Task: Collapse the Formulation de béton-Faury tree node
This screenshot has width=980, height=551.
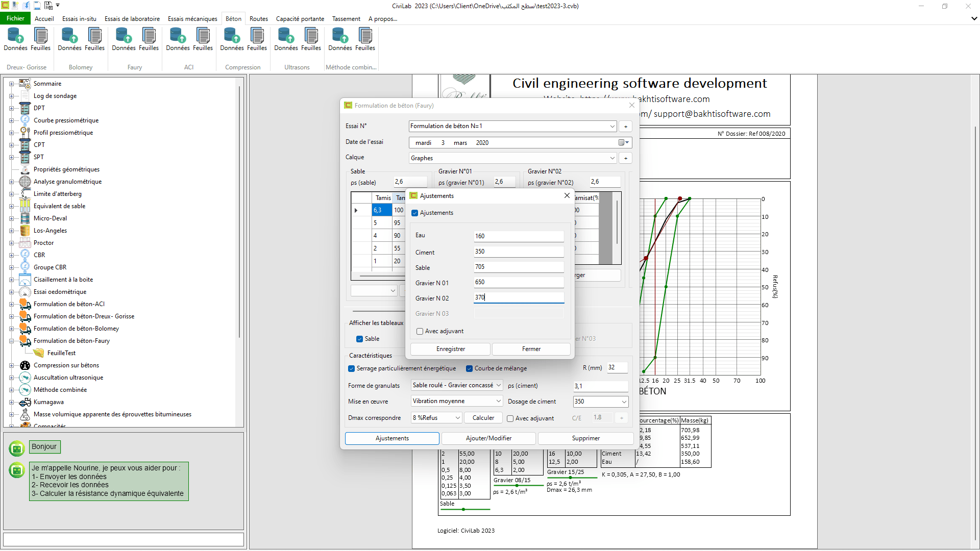Action: click(11, 341)
